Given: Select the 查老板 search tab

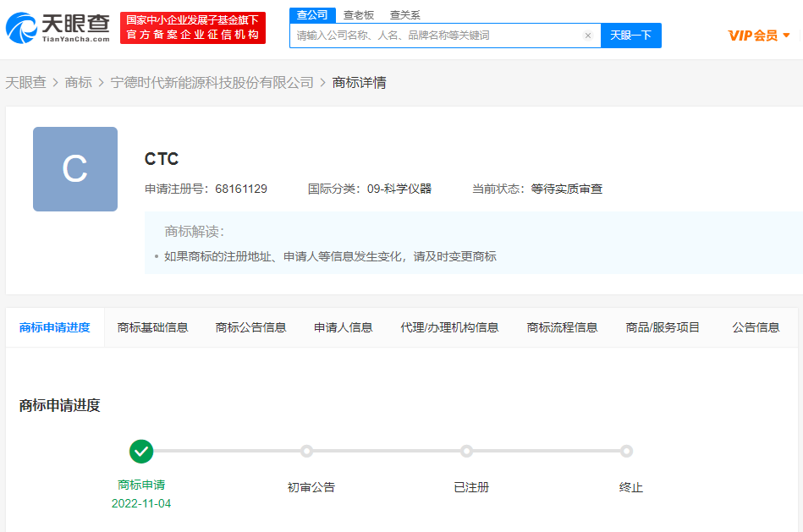Looking at the screenshot, I should (x=359, y=15).
